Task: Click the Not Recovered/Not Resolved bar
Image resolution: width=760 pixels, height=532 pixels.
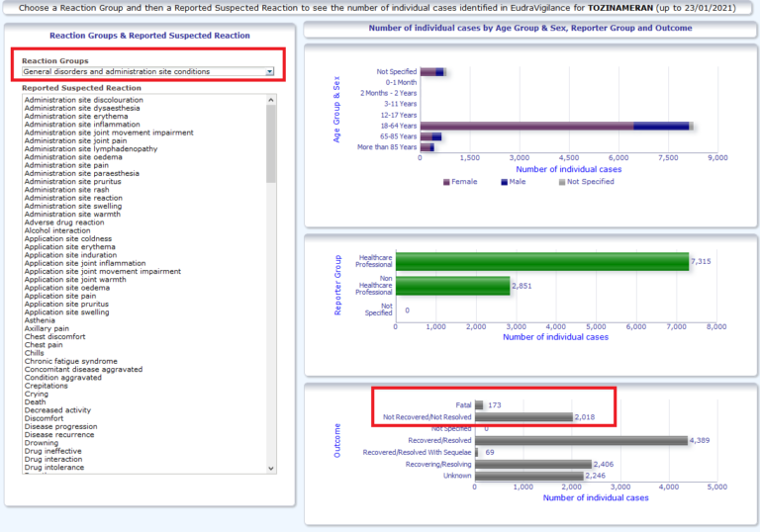Action: pyautogui.click(x=522, y=417)
